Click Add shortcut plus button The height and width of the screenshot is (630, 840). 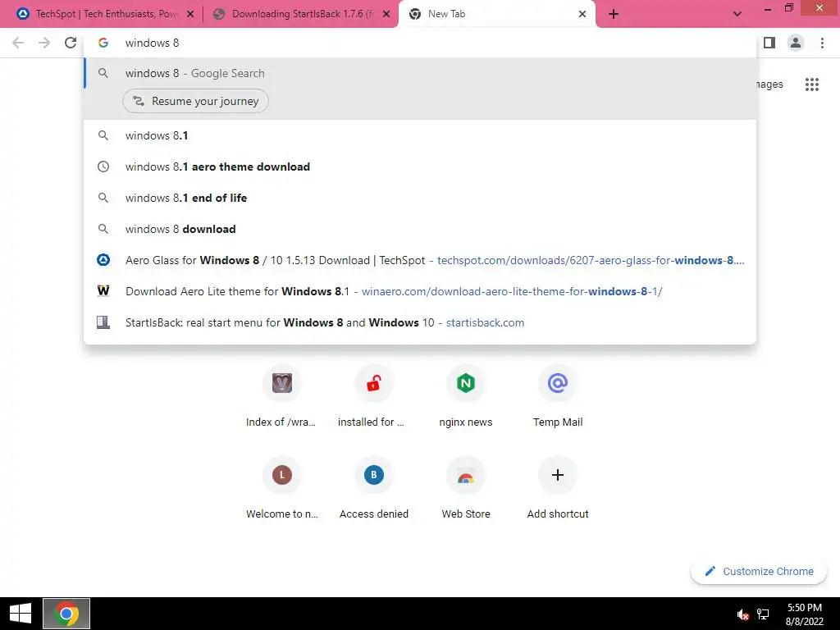(x=558, y=475)
